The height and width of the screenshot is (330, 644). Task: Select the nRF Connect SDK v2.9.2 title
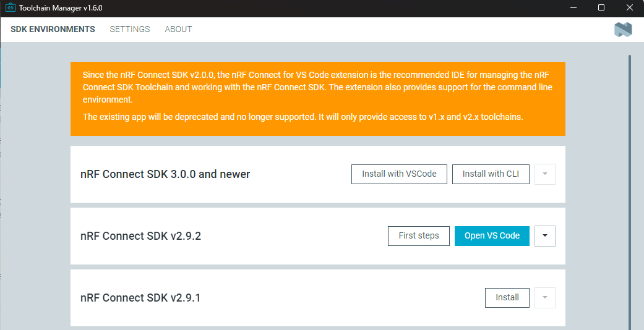tap(141, 236)
